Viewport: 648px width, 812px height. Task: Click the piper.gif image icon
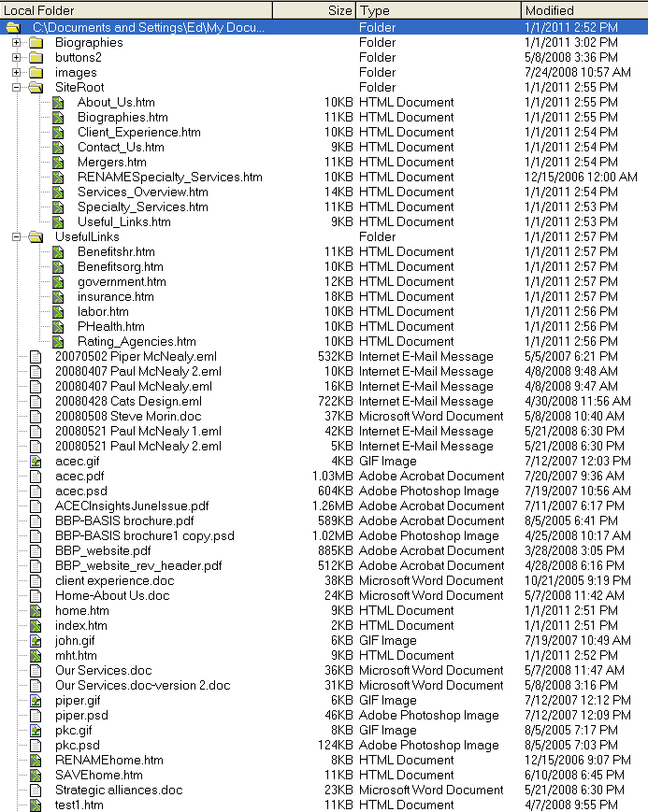tap(36, 700)
